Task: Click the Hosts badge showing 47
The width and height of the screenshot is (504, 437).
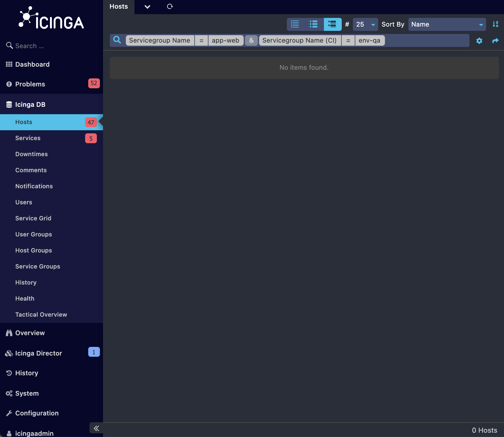Action: click(91, 122)
